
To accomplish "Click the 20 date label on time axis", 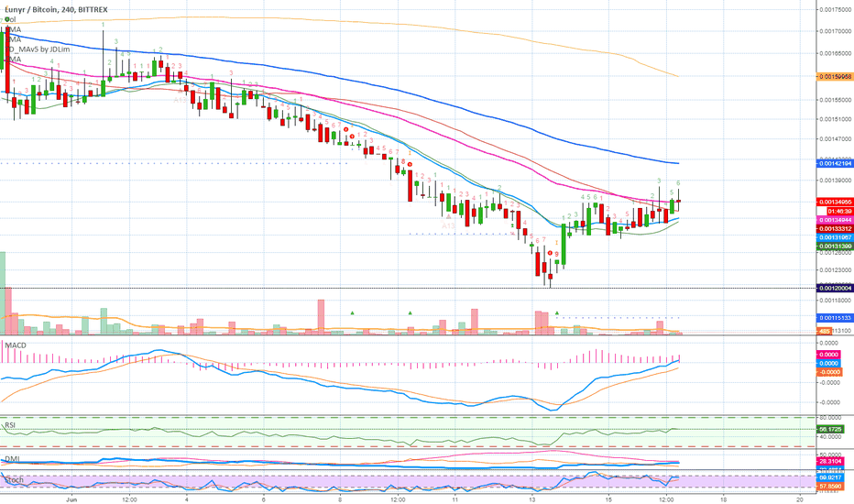I will click(x=800, y=499).
